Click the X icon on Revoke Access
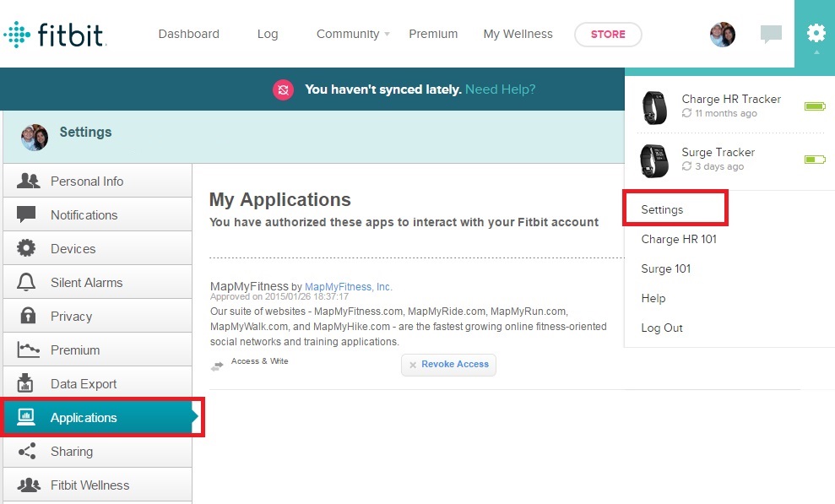The width and height of the screenshot is (835, 504). 413,365
